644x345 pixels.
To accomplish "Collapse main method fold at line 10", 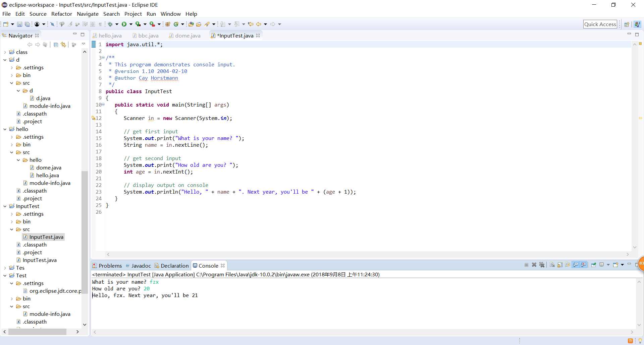I will [x=103, y=105].
